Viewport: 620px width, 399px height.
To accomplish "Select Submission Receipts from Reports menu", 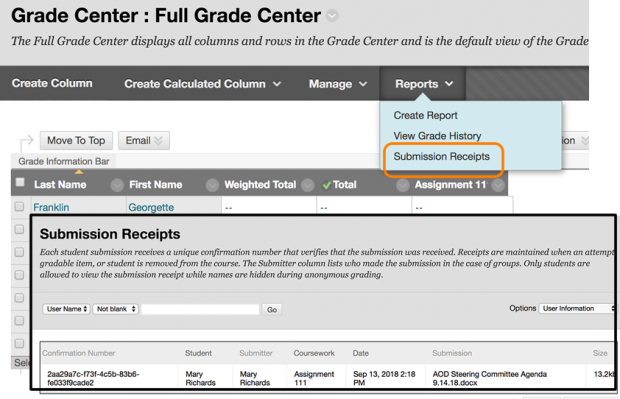I will coord(441,157).
